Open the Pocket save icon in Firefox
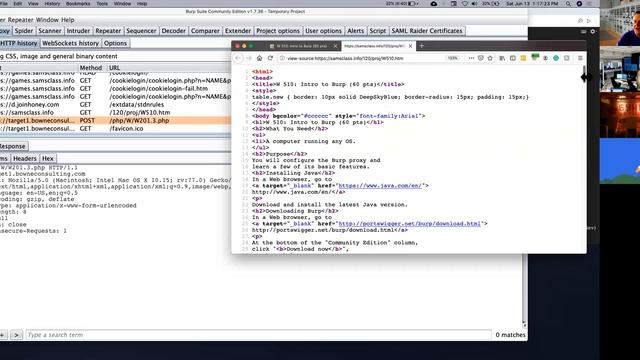 pyautogui.click(x=481, y=58)
